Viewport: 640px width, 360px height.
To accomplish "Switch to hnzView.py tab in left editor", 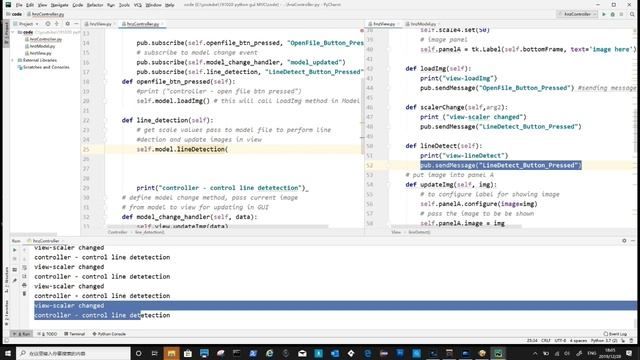I will 100,24.
